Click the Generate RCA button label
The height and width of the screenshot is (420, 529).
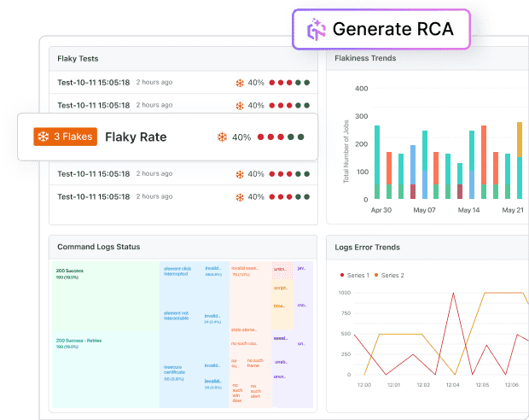391,29
